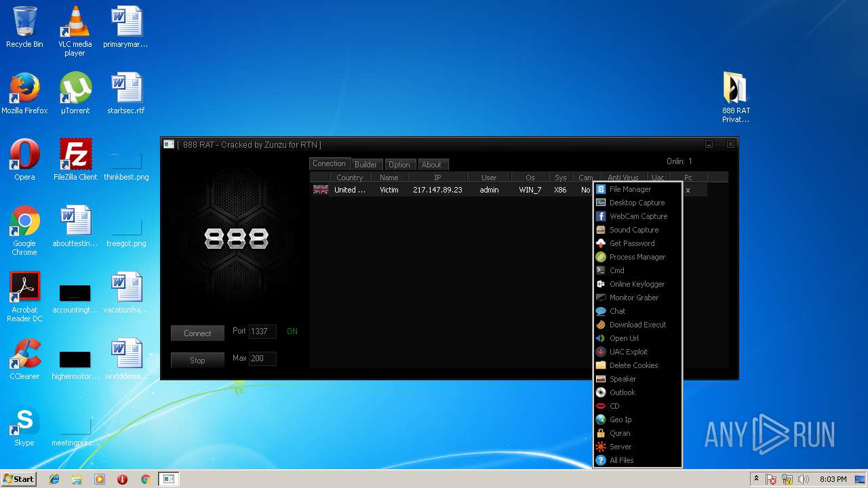
Task: Click the Skype desktop icon
Action: point(24,426)
